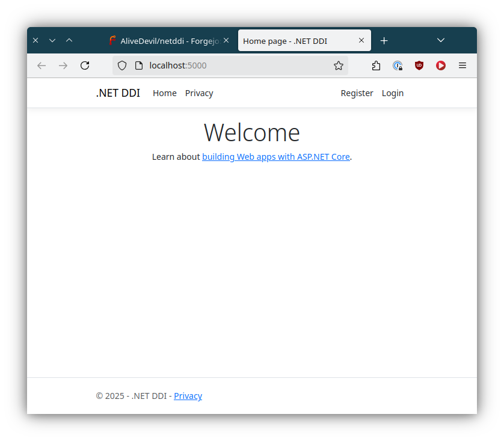The image size is (504, 441).
Task: Open the Extensions puzzle icon
Action: [x=376, y=65]
